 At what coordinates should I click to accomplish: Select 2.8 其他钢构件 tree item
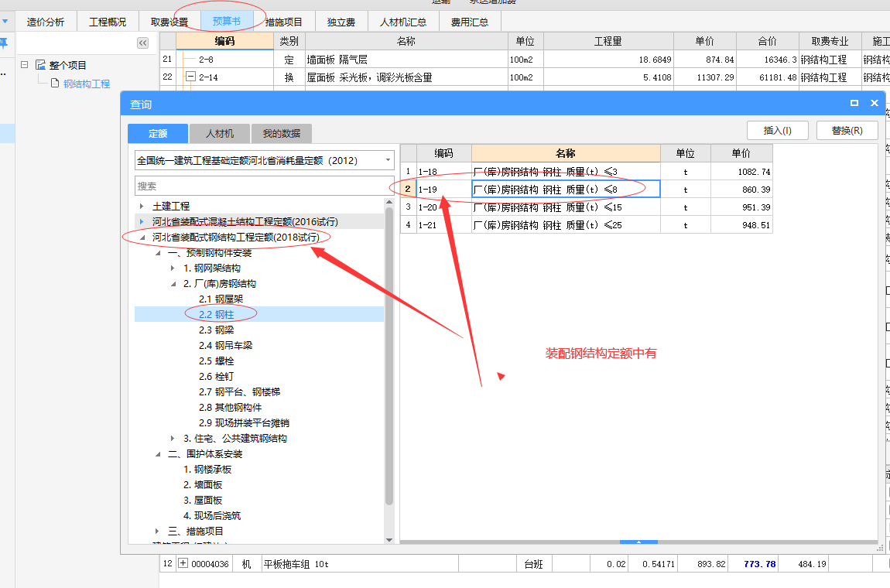coord(230,408)
